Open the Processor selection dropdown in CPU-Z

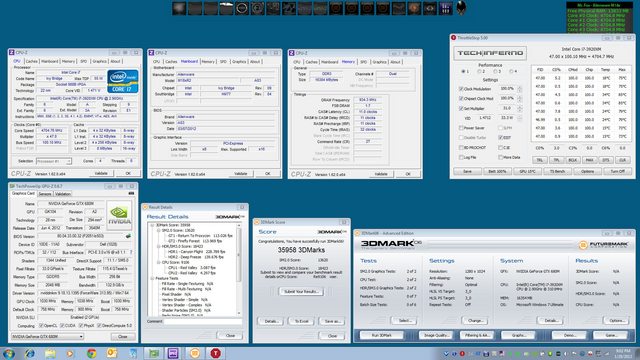tap(54, 161)
